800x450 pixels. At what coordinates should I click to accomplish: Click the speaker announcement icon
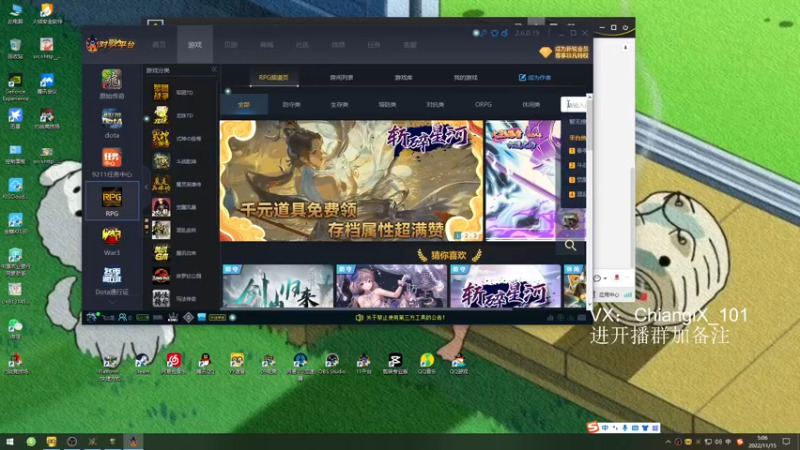coord(359,317)
